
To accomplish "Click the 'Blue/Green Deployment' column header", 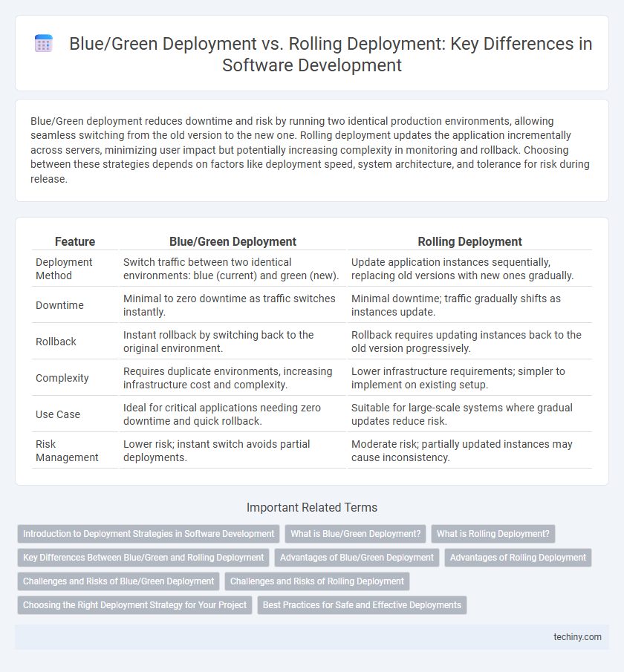I will pyautogui.click(x=233, y=242).
